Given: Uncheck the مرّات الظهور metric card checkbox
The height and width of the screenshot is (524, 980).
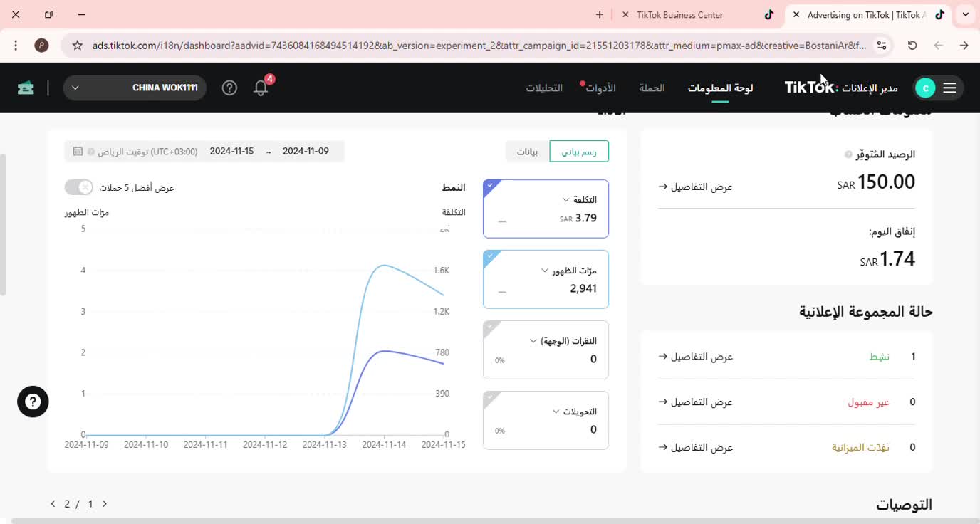Looking at the screenshot, I should 490,256.
